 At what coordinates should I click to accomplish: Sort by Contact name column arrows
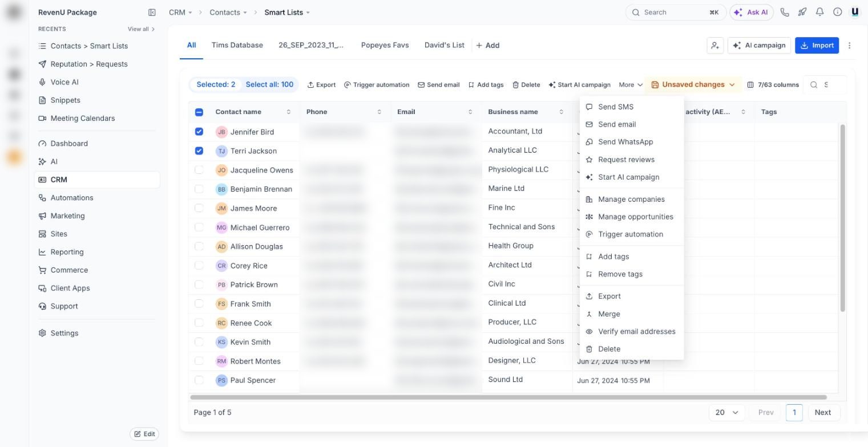click(x=289, y=112)
